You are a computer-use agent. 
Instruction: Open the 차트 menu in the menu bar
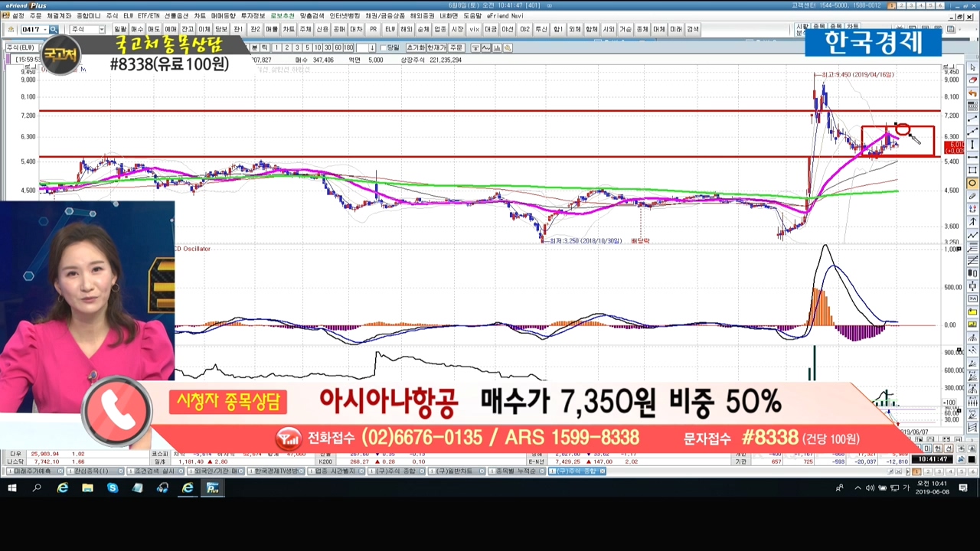(x=199, y=16)
